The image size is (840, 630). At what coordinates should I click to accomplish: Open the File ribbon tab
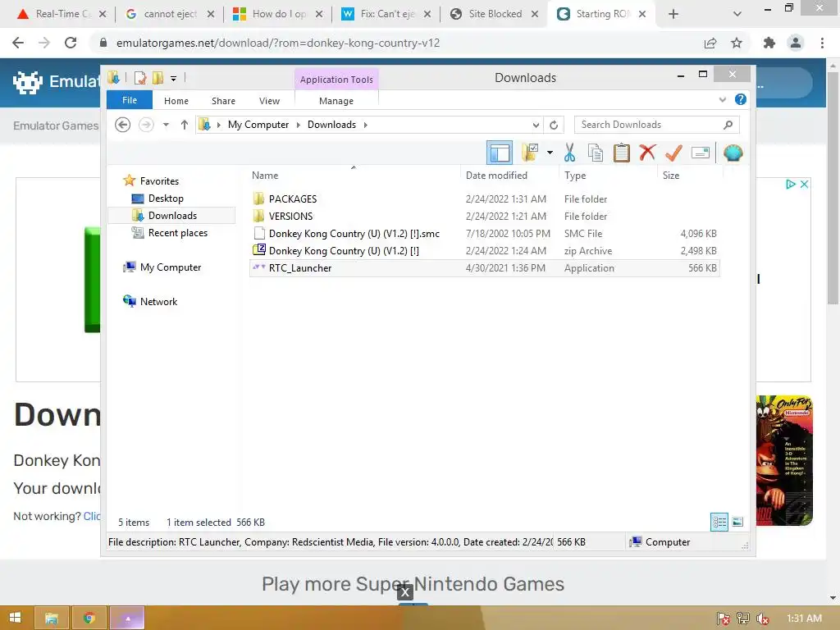130,100
